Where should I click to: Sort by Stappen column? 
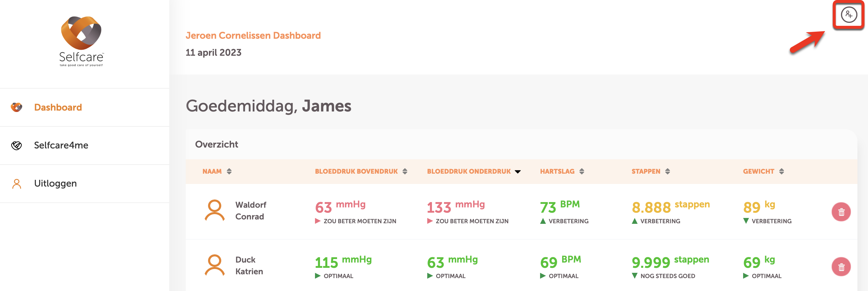[x=668, y=172]
